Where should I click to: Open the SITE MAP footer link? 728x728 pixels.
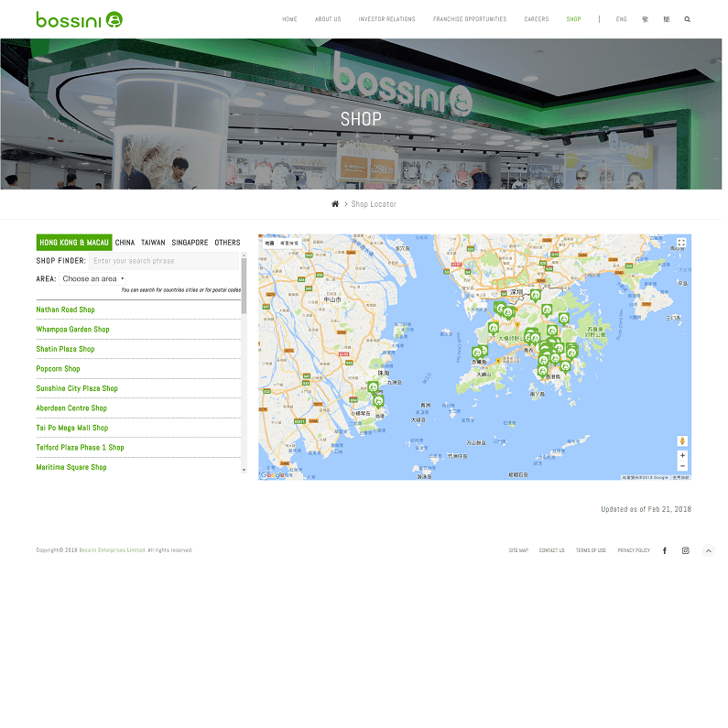518,550
